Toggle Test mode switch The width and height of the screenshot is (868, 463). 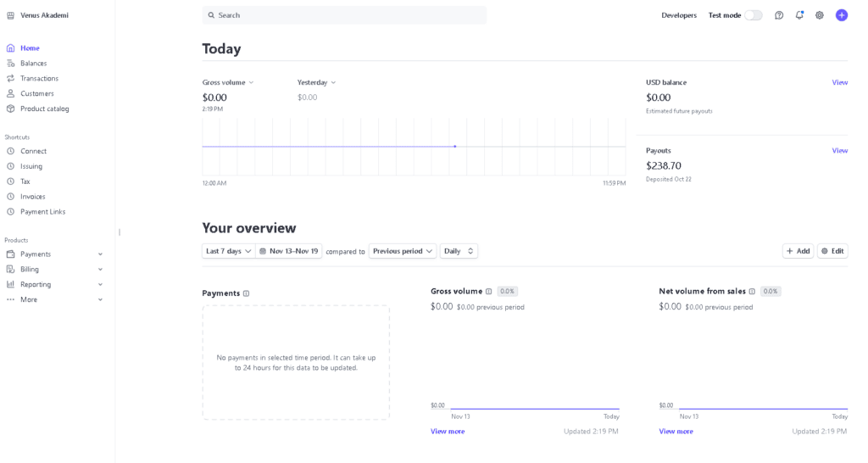click(753, 15)
